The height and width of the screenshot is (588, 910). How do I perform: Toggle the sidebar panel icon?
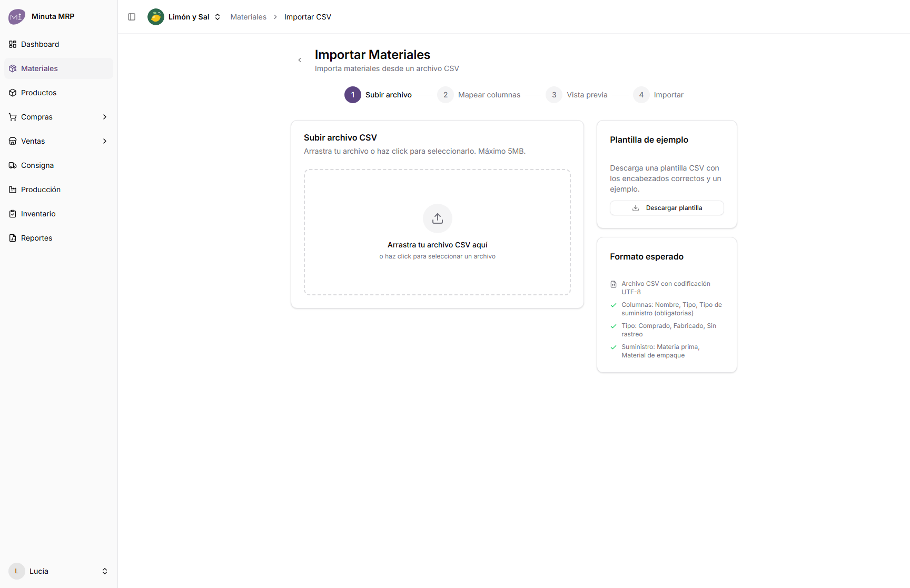[132, 17]
